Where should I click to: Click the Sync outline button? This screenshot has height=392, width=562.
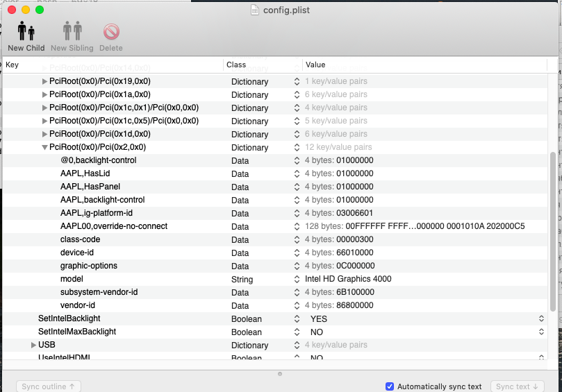tap(49, 386)
